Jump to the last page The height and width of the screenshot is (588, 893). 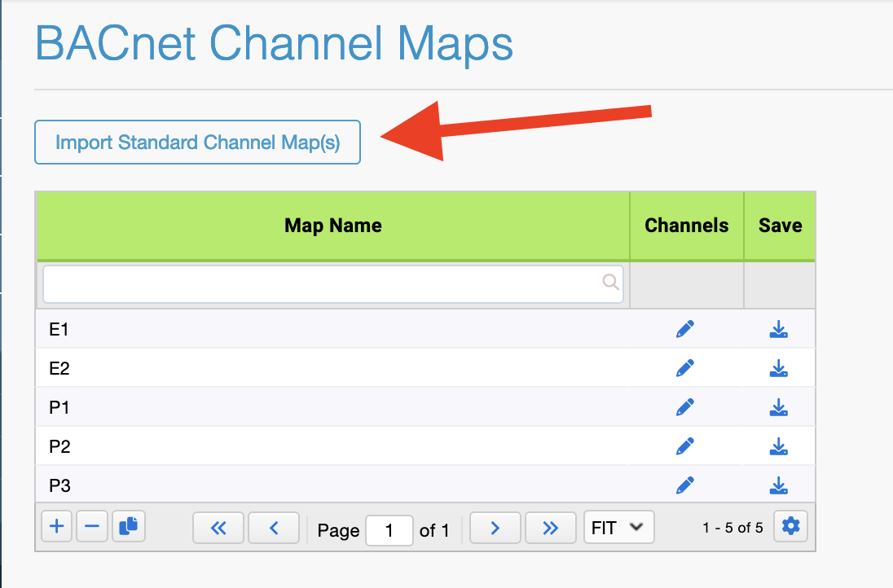pyautogui.click(x=550, y=528)
